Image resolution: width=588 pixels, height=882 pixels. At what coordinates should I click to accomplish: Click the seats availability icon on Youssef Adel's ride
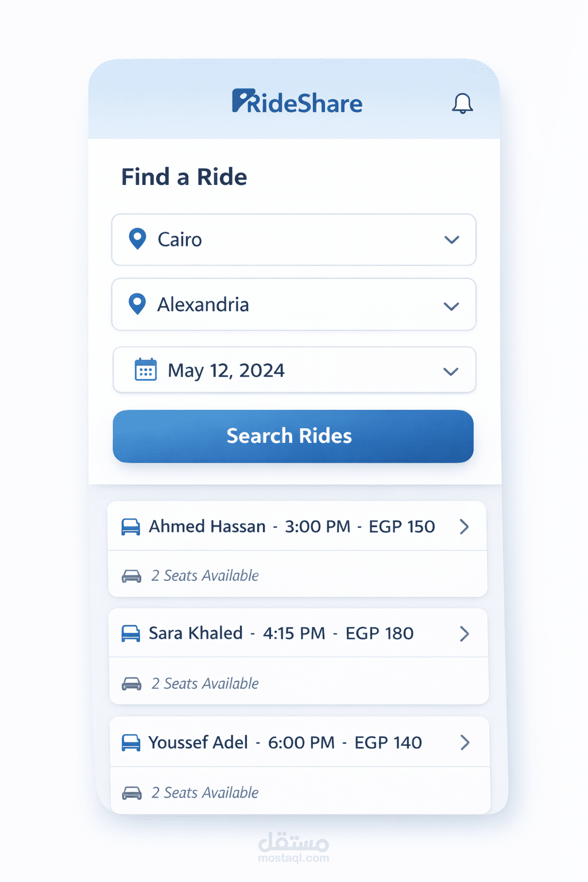click(x=133, y=792)
